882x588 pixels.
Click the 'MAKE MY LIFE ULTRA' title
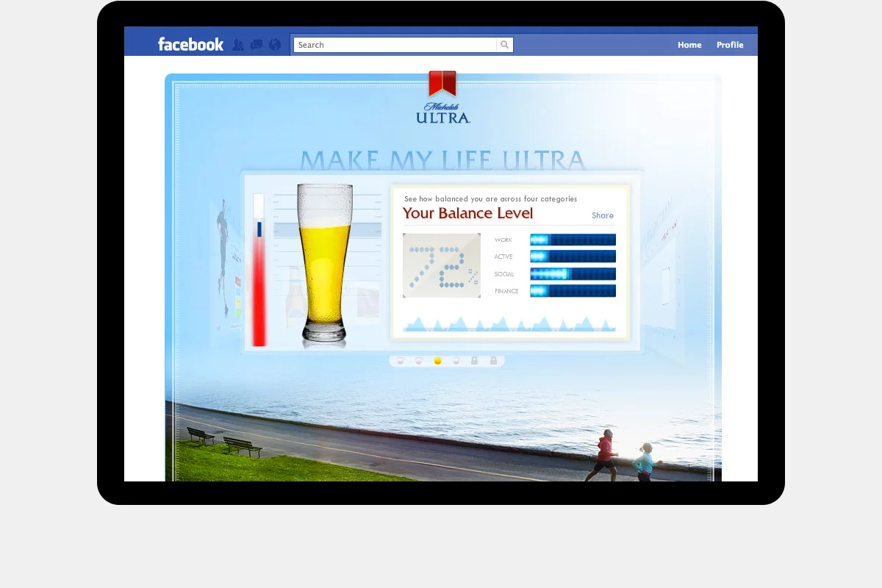point(443,159)
